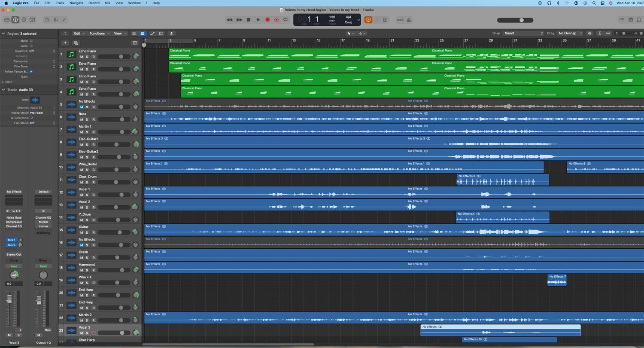This screenshot has width=644, height=348.
Task: Click the add track plus button
Action: point(65,43)
